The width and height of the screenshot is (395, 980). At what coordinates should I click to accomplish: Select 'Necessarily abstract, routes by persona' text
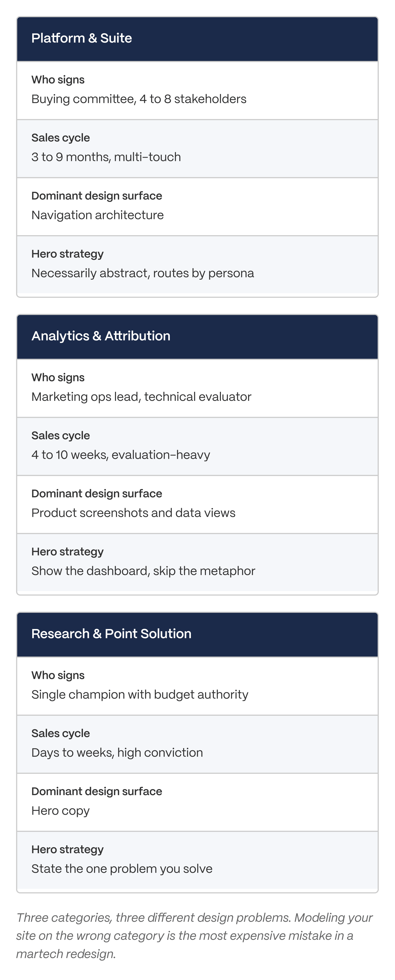(142, 273)
